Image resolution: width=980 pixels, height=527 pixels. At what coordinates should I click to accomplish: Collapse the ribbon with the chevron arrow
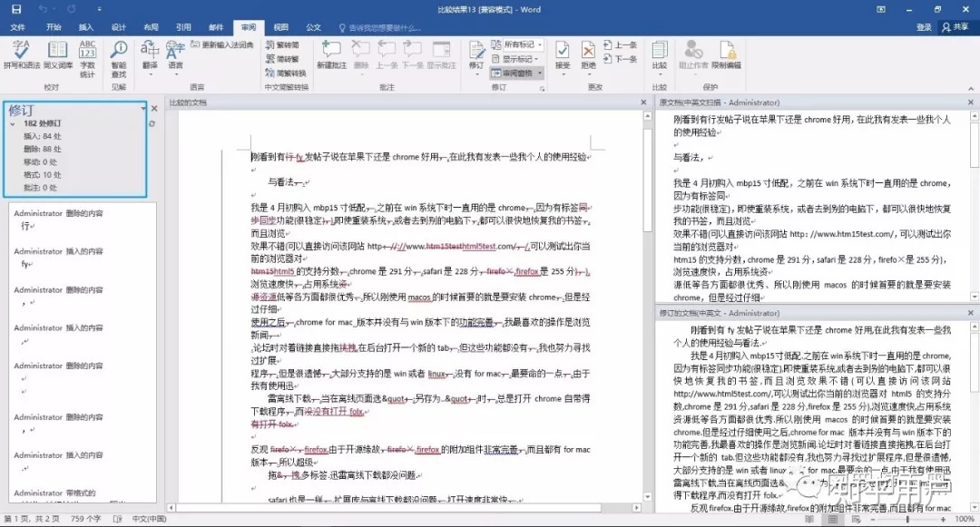pyautogui.click(x=971, y=88)
